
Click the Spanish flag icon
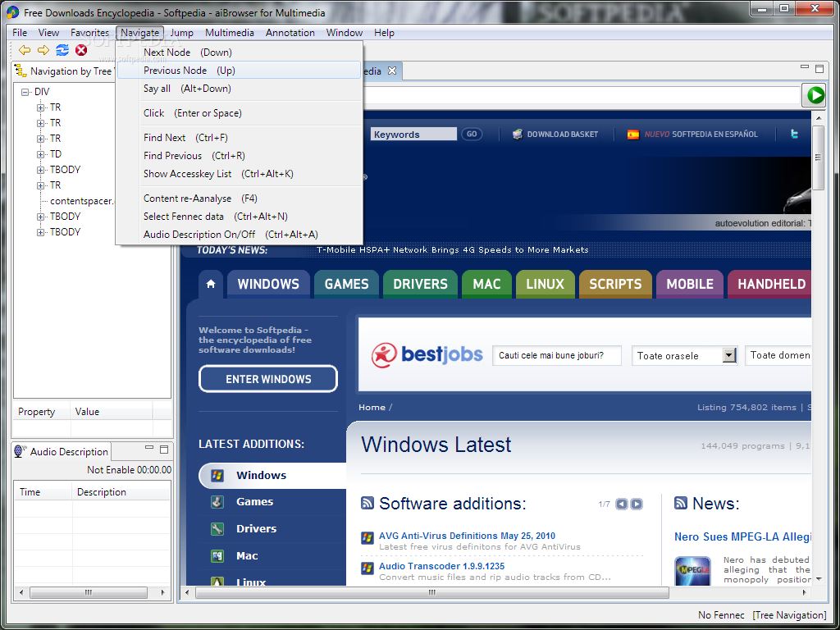(x=633, y=135)
